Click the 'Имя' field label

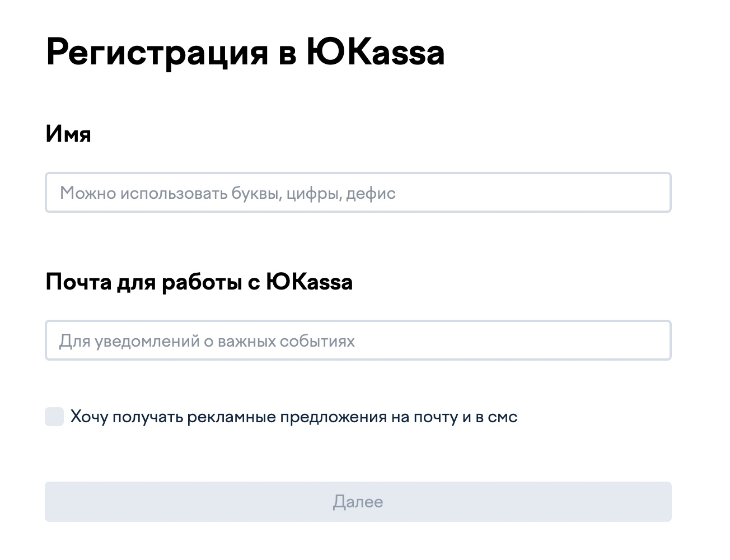pos(68,134)
